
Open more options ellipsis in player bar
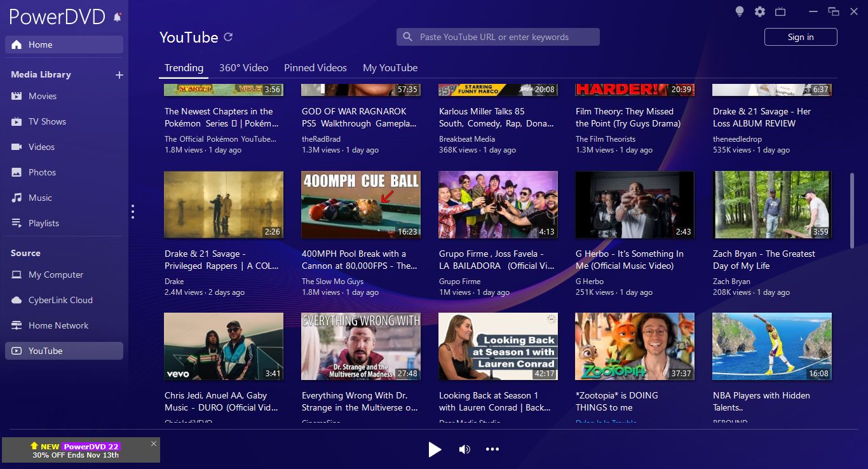(492, 449)
